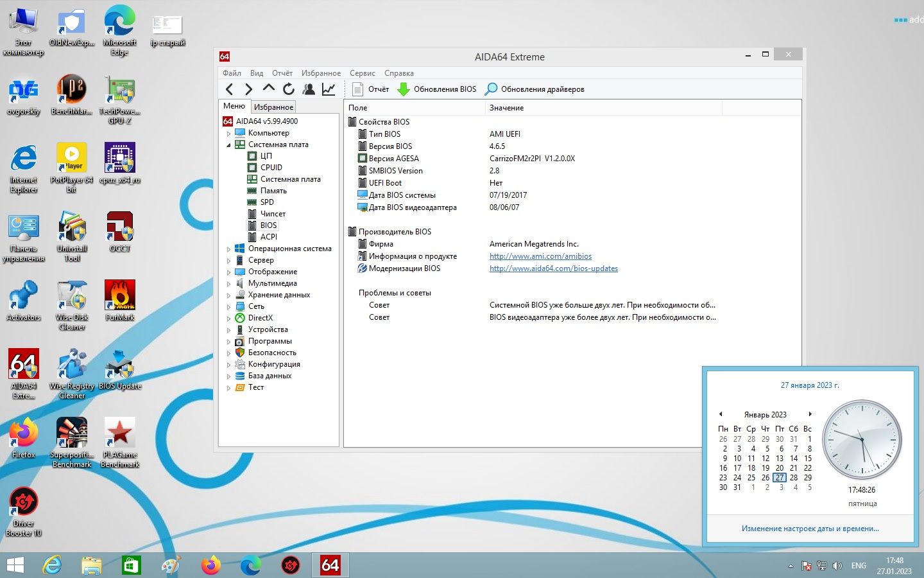Open File Explorer from the taskbar
Viewport: 924px width, 578px height.
click(91, 565)
